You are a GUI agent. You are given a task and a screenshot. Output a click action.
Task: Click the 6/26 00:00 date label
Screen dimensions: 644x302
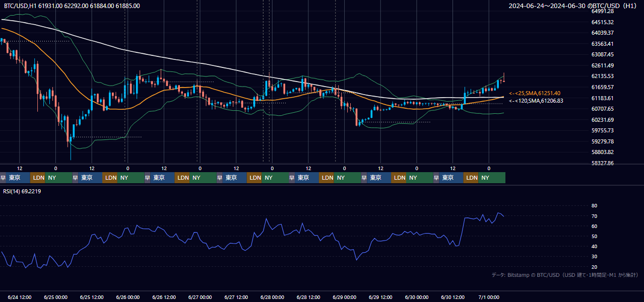pyautogui.click(x=127, y=297)
